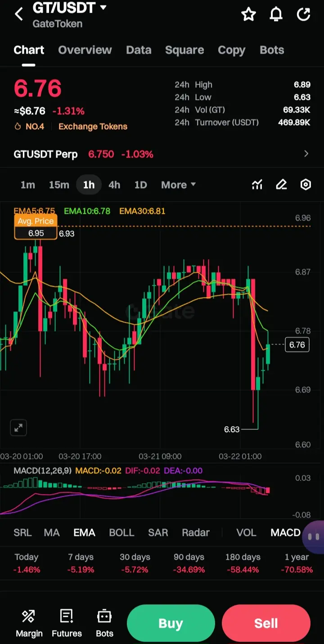Viewport: 324px width, 644px height.
Task: Enable the MA indicator
Action: click(52, 533)
